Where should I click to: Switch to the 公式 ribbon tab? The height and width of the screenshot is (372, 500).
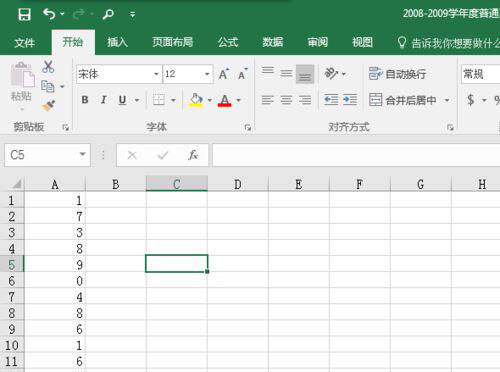point(228,42)
